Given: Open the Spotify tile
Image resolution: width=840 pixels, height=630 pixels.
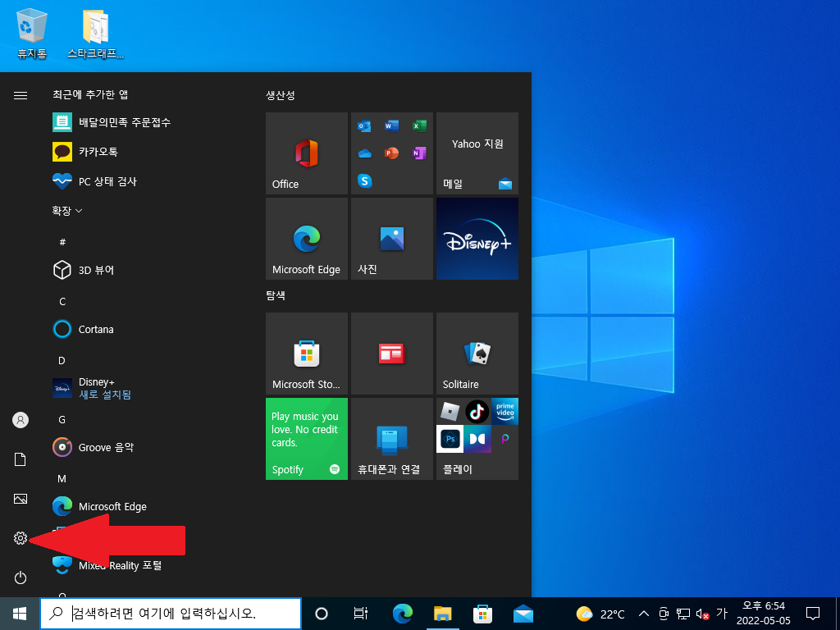Looking at the screenshot, I should tap(307, 439).
